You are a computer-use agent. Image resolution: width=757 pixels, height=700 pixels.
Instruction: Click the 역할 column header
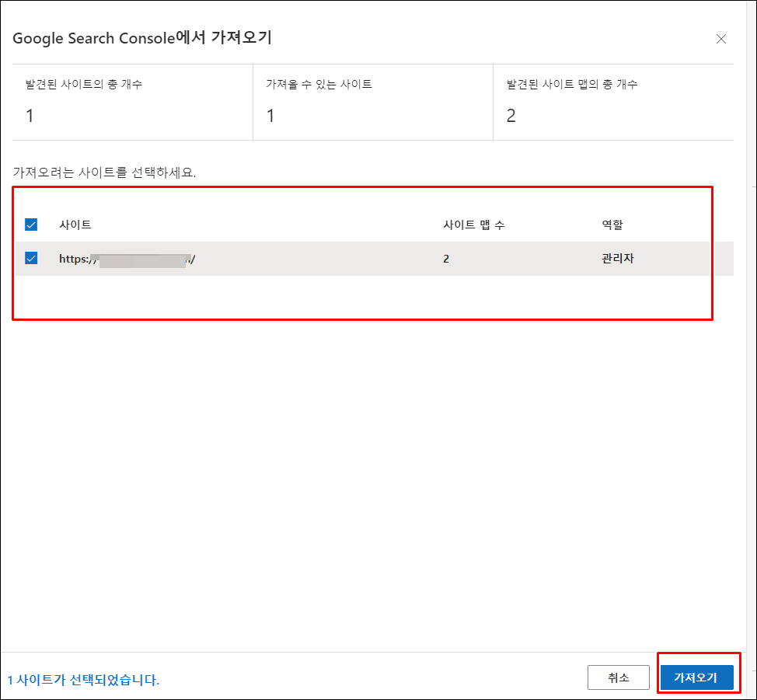pos(612,225)
